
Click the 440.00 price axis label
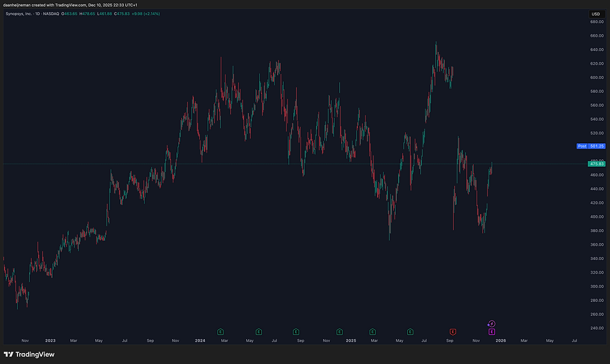pyautogui.click(x=597, y=189)
